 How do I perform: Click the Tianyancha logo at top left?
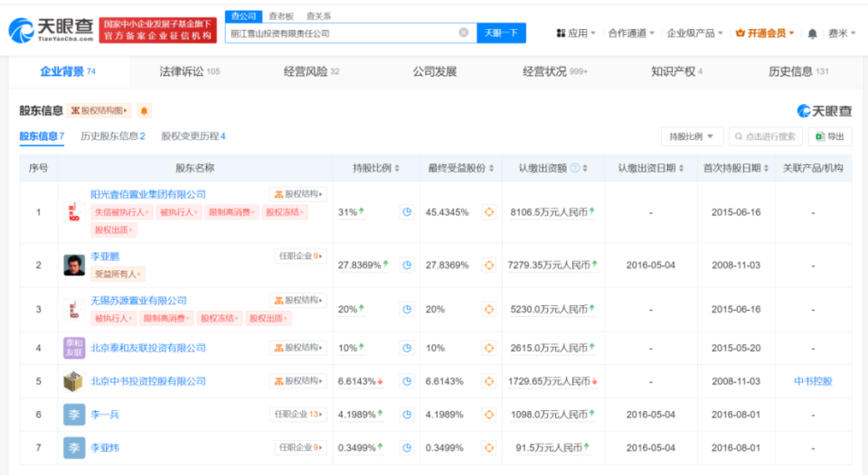click(x=52, y=30)
